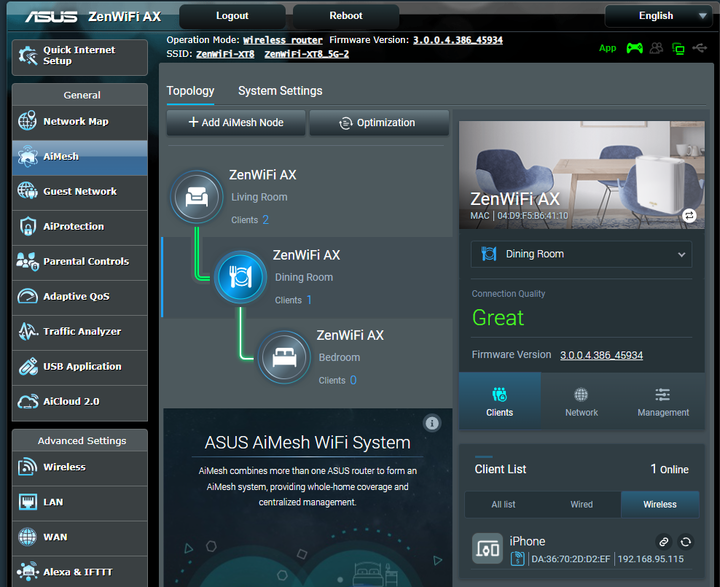Switch to the Topology tab
Screen dimensions: 720x587
point(190,91)
